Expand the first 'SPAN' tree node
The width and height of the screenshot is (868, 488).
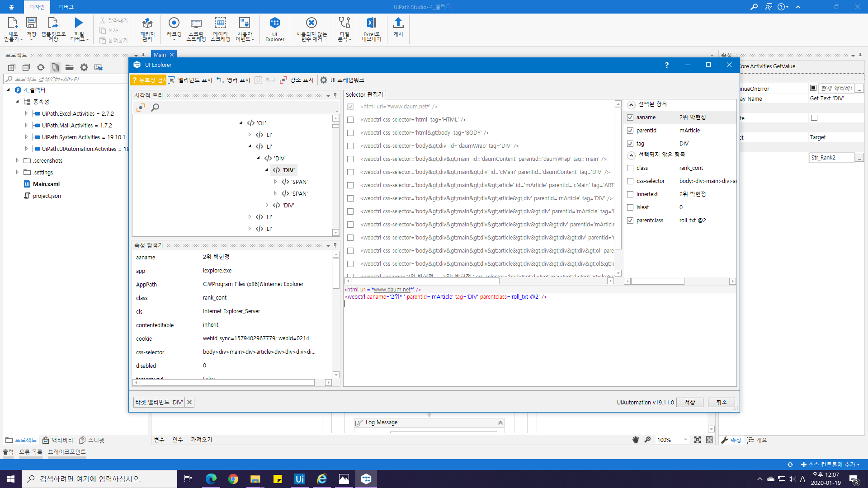tap(275, 182)
